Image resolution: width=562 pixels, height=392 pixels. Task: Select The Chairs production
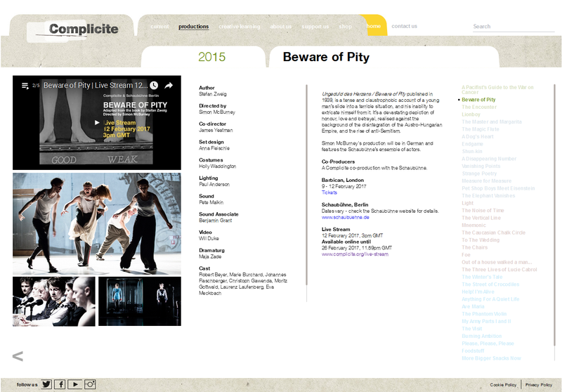click(475, 247)
